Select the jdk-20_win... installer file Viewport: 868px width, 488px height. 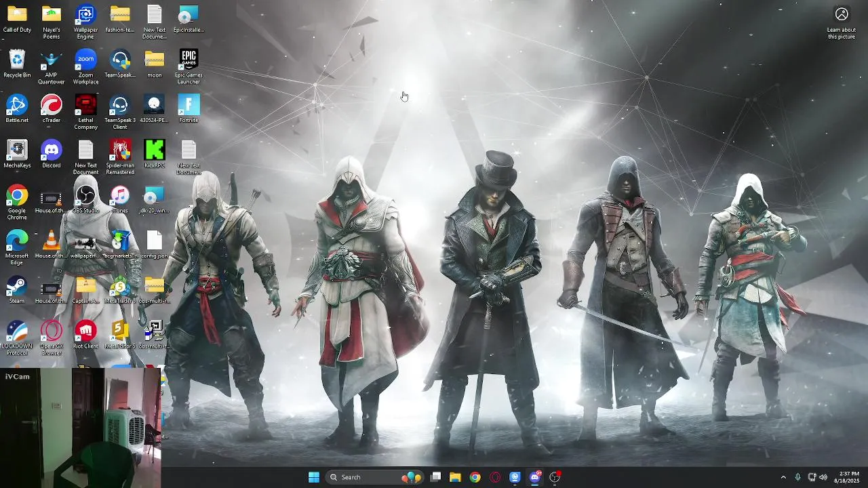coord(155,199)
